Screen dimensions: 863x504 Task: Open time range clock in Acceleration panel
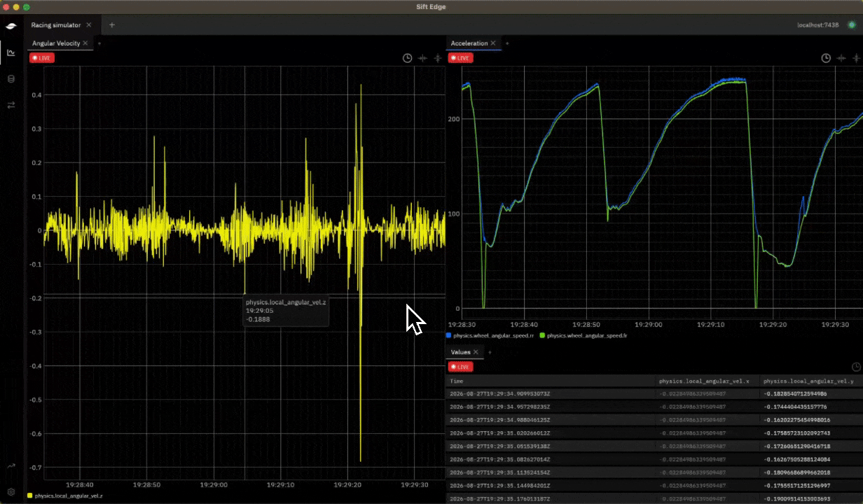tap(826, 58)
